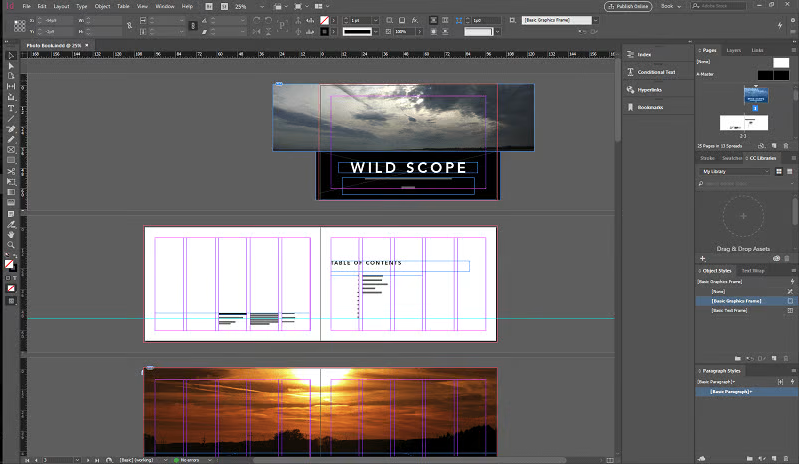Switch to the Layers tab

click(733, 49)
